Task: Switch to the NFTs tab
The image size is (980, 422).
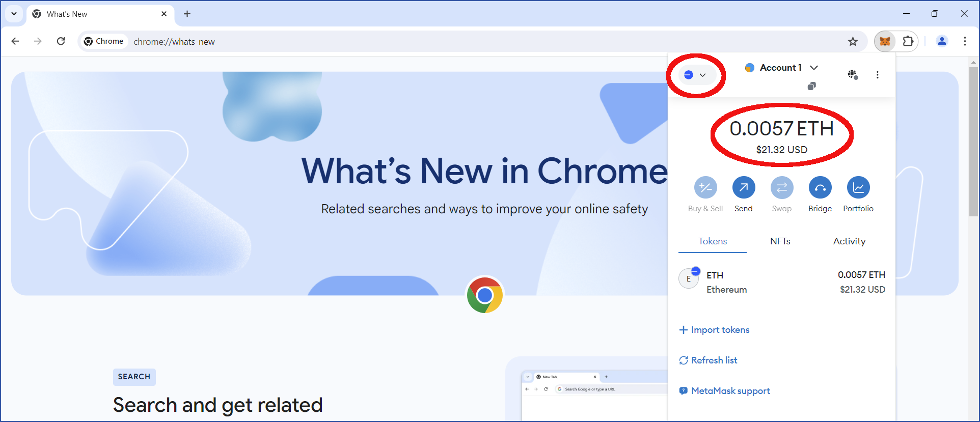Action: (x=780, y=241)
